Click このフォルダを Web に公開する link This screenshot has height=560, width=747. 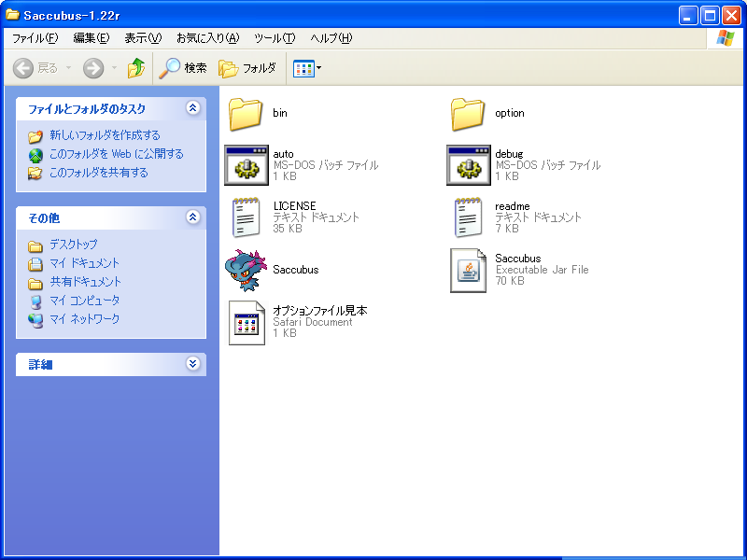[117, 154]
